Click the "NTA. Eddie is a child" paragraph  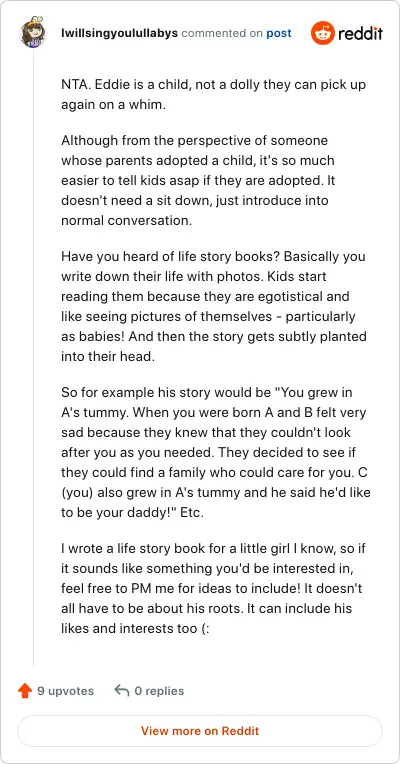pyautogui.click(x=213, y=95)
